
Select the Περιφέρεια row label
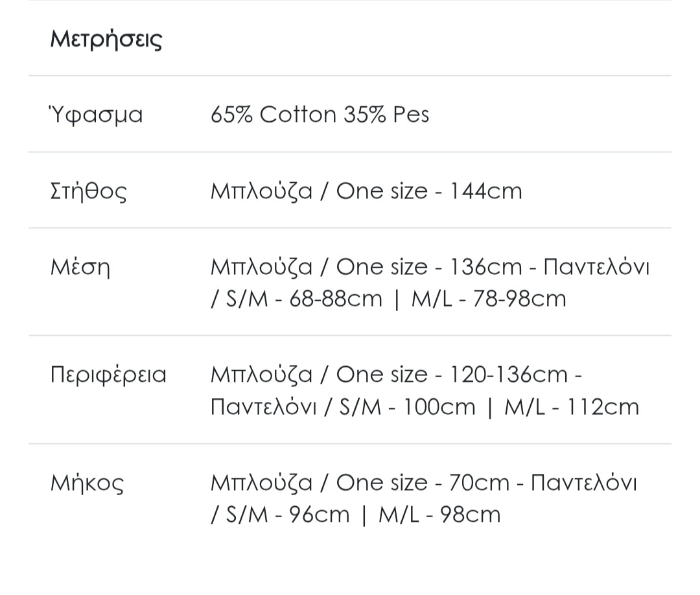click(109, 375)
